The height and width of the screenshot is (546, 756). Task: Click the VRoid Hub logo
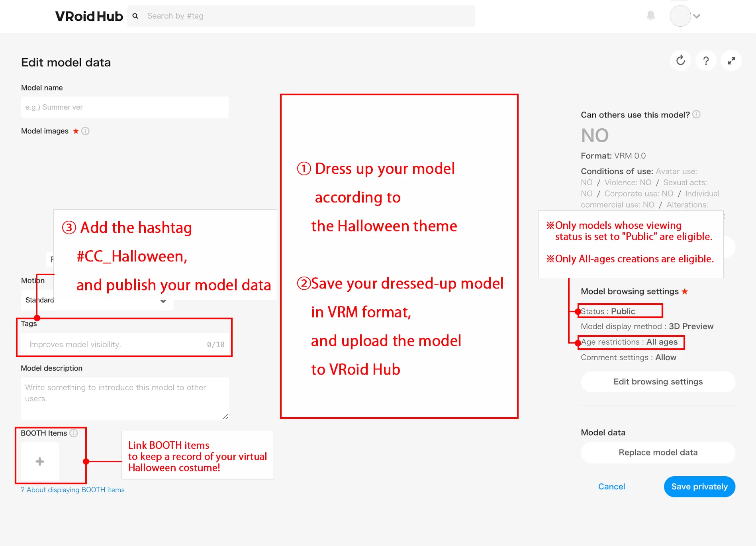point(89,16)
